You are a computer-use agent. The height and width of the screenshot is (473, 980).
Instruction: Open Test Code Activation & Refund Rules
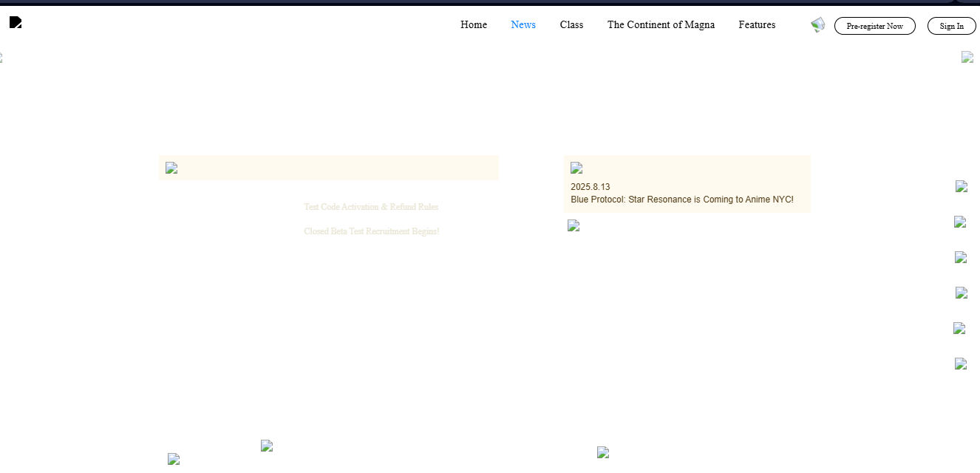click(371, 207)
